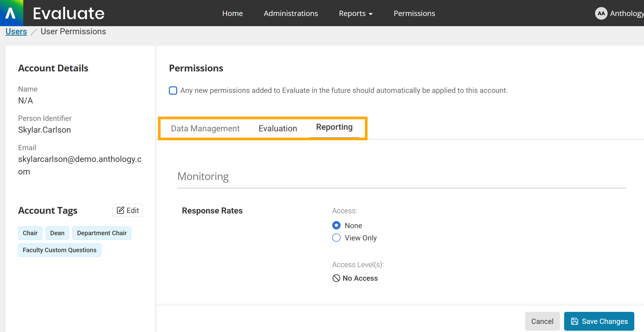This screenshot has width=644, height=332.
Task: Click the No Access prohibition icon
Action: click(336, 278)
